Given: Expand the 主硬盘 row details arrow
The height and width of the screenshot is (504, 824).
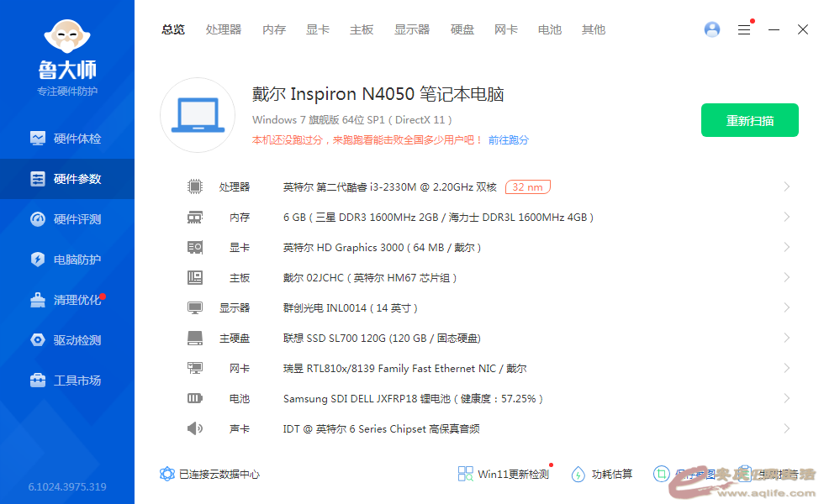Looking at the screenshot, I should pyautogui.click(x=786, y=338).
